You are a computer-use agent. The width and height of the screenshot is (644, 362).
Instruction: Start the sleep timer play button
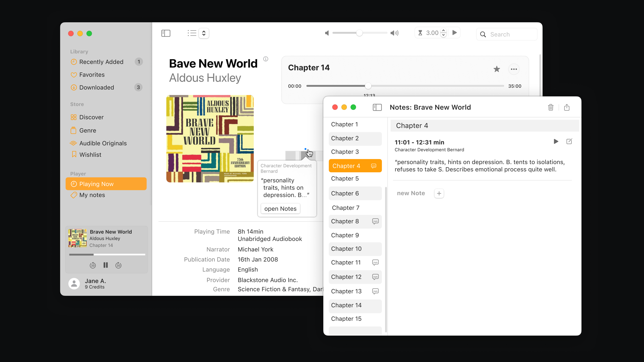click(454, 33)
